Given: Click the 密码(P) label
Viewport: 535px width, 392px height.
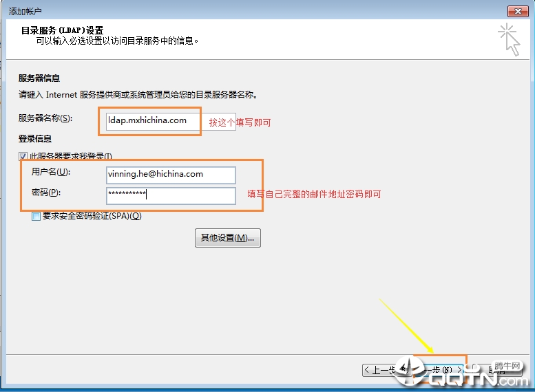Looking at the screenshot, I should (46, 193).
